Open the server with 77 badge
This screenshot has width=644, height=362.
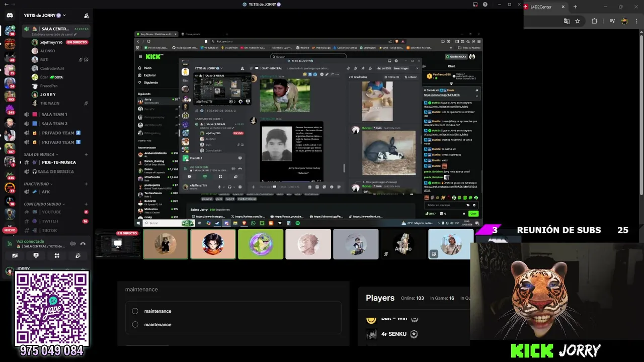point(10,188)
